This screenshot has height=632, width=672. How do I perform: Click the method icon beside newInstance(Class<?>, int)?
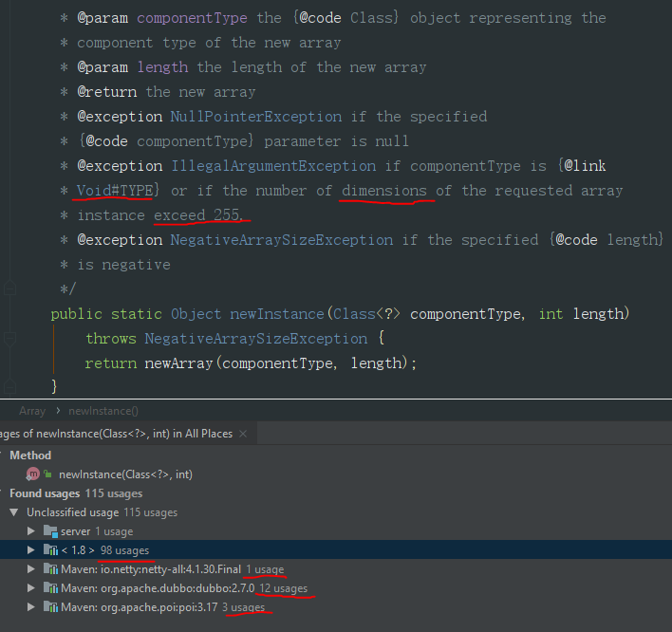click(x=33, y=474)
